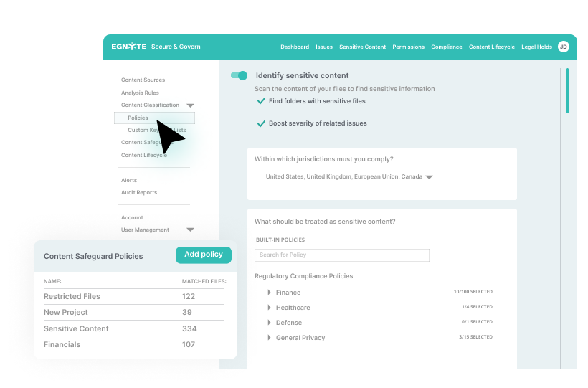Screen dimensions: 588x388
Task: Open the Sensitive Content tab
Action: click(x=362, y=47)
